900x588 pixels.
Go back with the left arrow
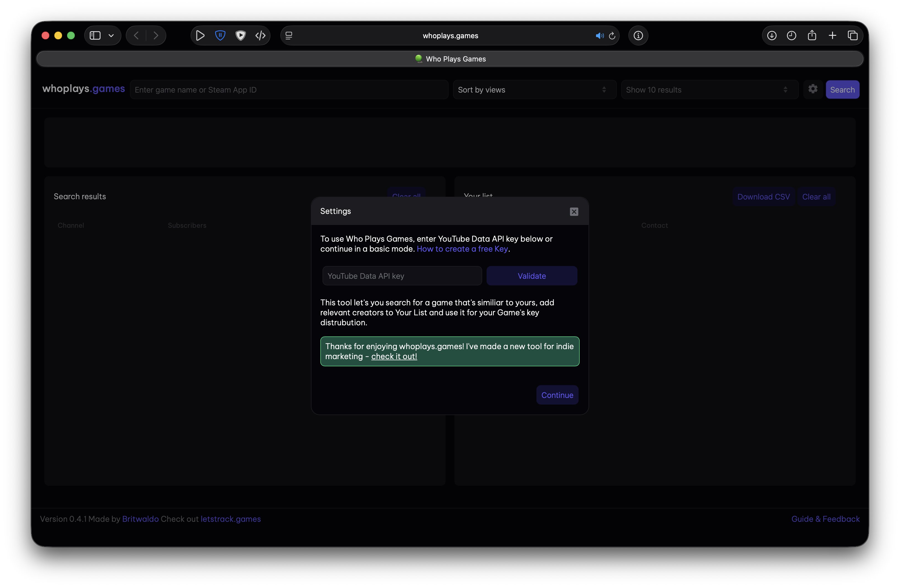(137, 35)
